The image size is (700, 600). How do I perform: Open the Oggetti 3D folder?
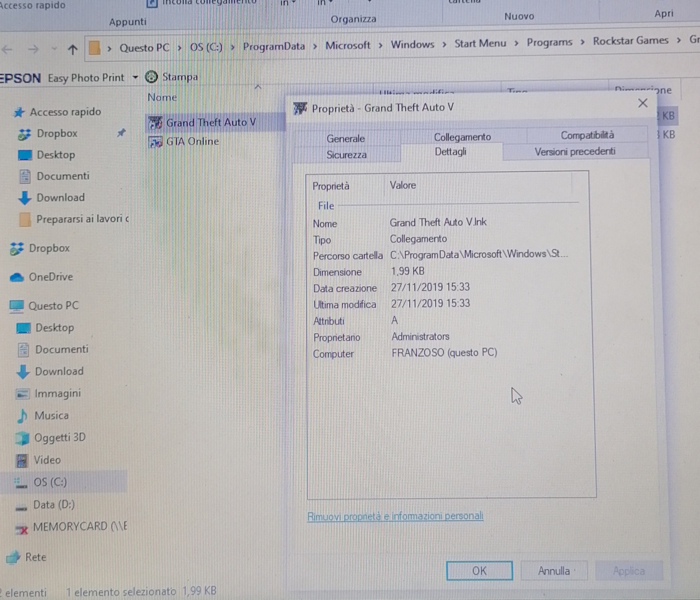pyautogui.click(x=60, y=438)
